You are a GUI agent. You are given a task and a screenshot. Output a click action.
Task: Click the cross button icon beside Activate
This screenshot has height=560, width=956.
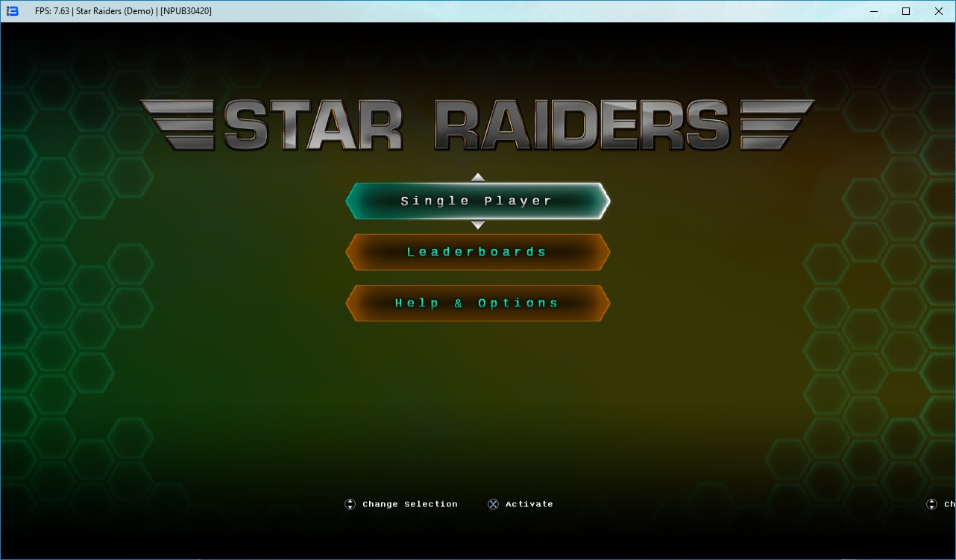click(x=493, y=505)
